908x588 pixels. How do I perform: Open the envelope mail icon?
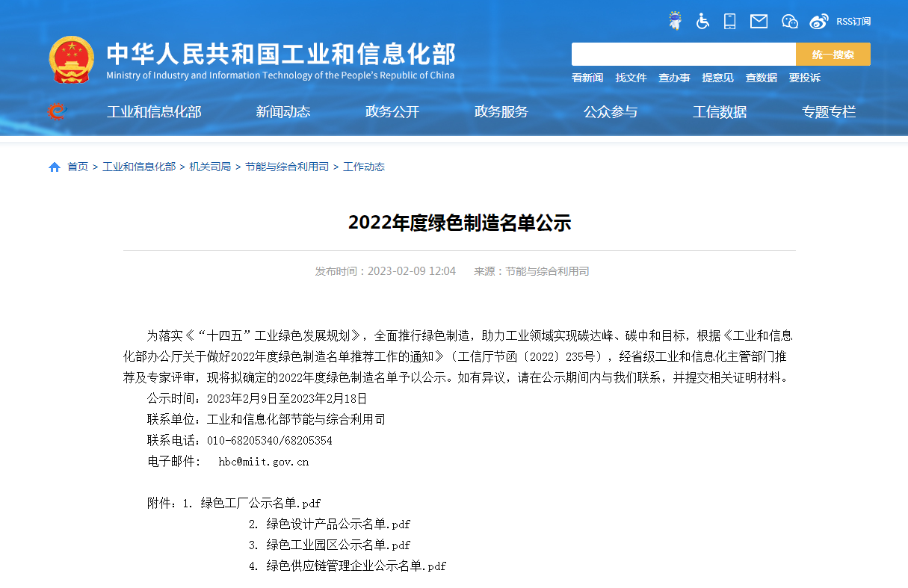(x=759, y=21)
